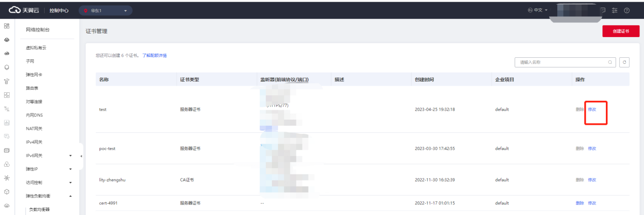Open NAT网关 in sidebar
The width and height of the screenshot is (644, 215).
pos(35,128)
